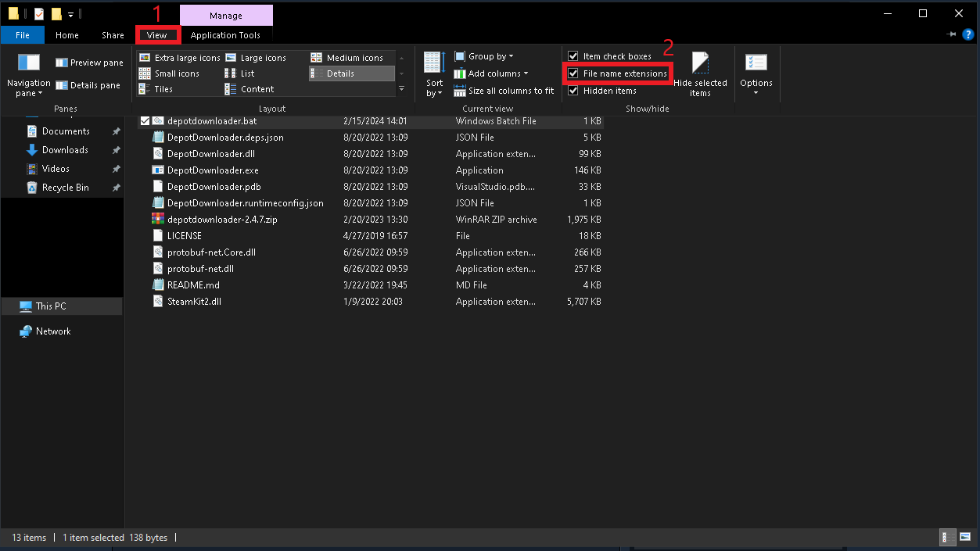Click Size all columns to fit
This screenshot has height=551, width=980.
click(x=504, y=91)
